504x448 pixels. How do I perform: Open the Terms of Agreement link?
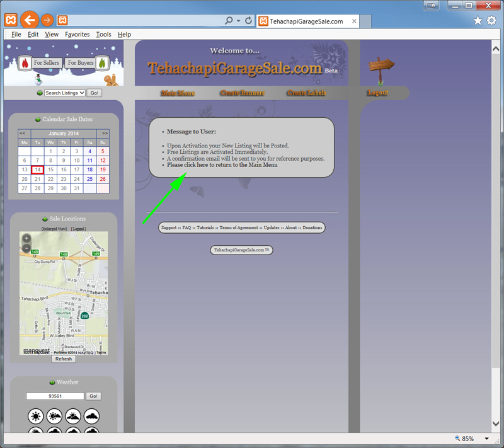point(239,227)
